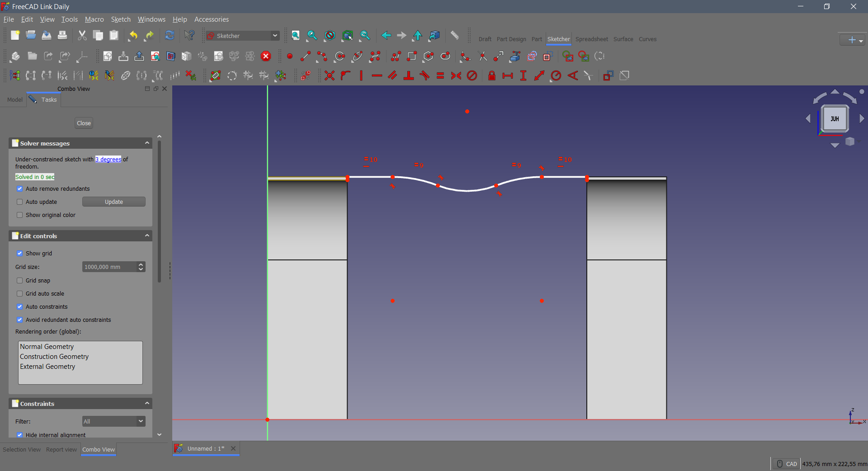The height and width of the screenshot is (471, 868).
Task: Switch to the Part Design workbench tab
Action: pyautogui.click(x=511, y=39)
